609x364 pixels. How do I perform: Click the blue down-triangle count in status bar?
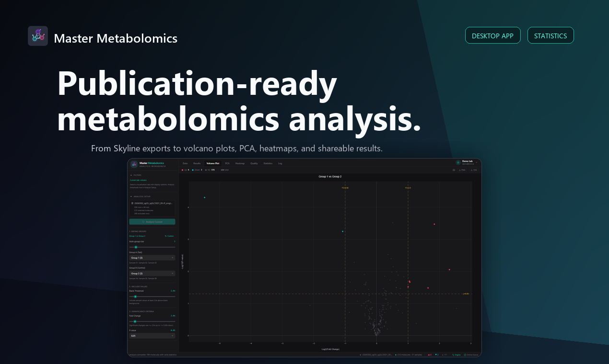click(x=437, y=355)
